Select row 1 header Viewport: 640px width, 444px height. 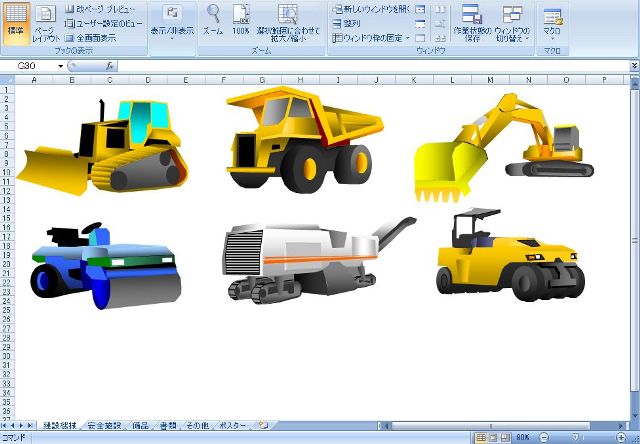point(7,90)
